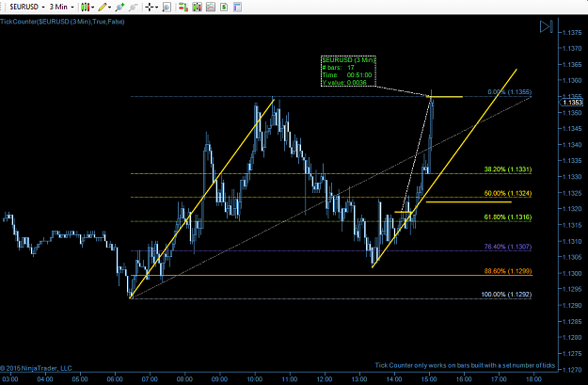Click the current price marker 1.1353
This screenshot has width=588, height=385.
point(572,102)
